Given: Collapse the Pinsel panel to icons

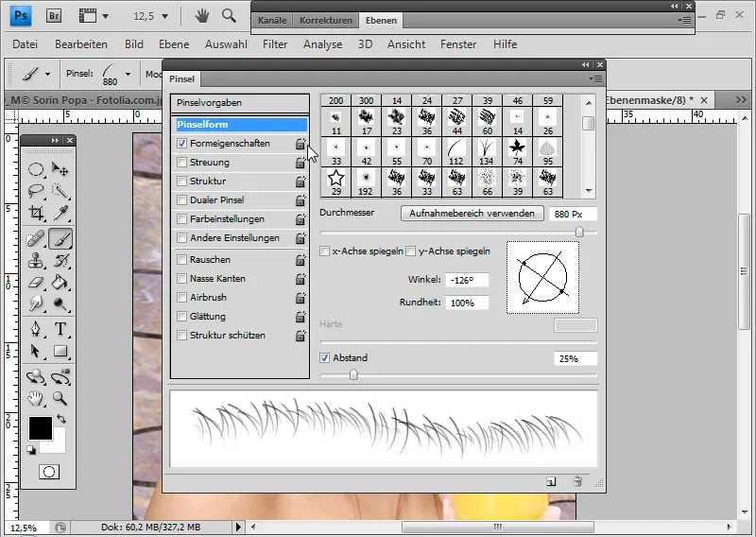Looking at the screenshot, I should point(585,64).
